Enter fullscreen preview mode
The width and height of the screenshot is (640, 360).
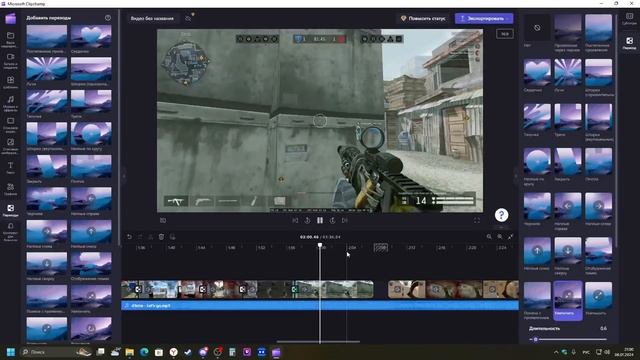click(x=477, y=220)
